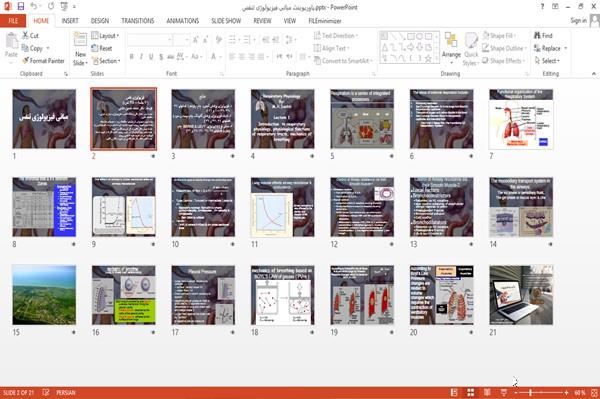Image resolution: width=600 pixels, height=399 pixels.
Task: Expand the Select dropdown in Editing
Action: click(x=547, y=61)
